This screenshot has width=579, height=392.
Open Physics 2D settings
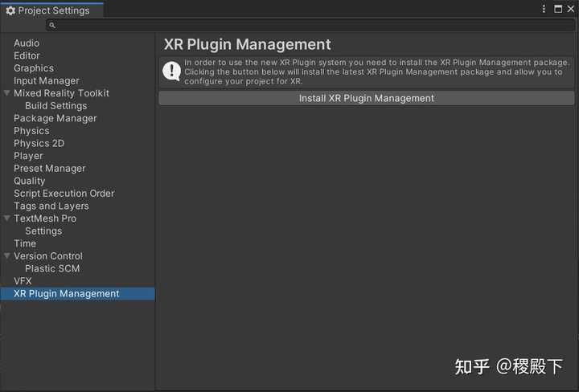point(39,144)
